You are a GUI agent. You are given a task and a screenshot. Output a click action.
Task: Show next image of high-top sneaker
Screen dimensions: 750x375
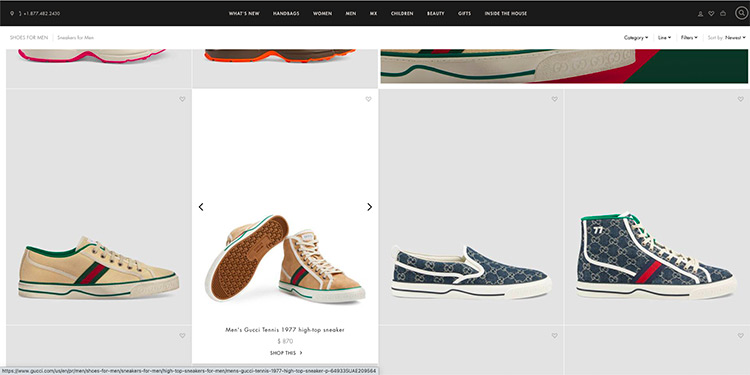tap(369, 207)
